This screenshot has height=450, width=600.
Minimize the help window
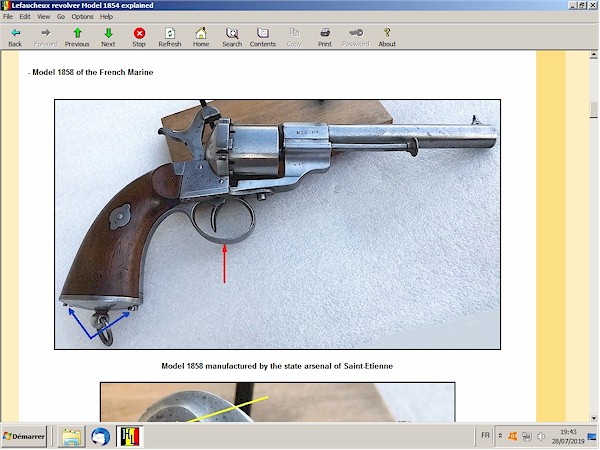click(x=572, y=5)
